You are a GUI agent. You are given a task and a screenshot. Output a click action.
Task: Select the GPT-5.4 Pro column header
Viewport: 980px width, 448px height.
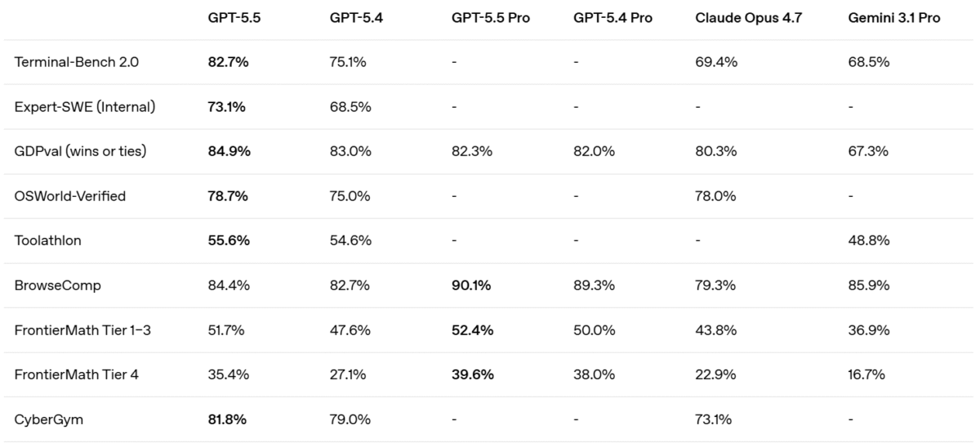point(612,18)
